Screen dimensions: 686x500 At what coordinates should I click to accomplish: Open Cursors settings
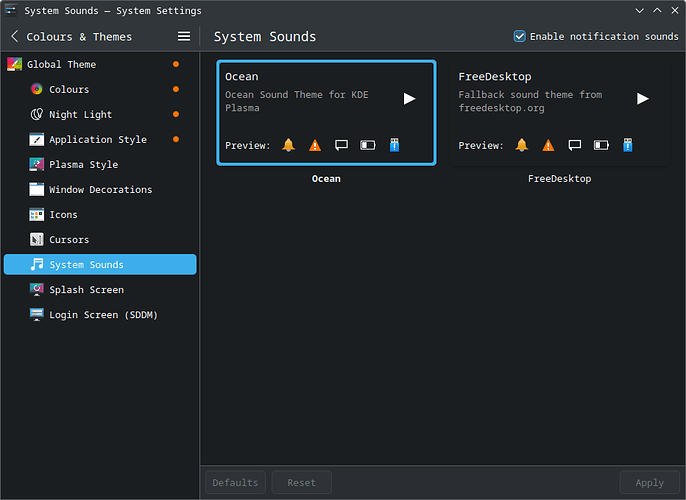pyautogui.click(x=100, y=240)
